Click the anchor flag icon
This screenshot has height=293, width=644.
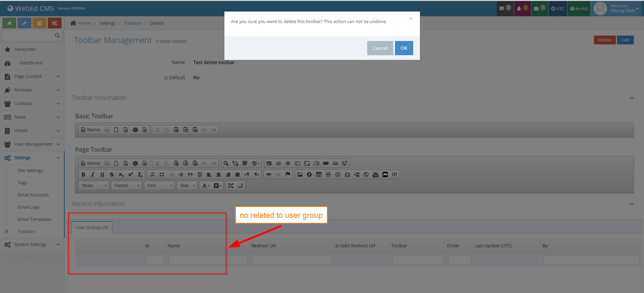pyautogui.click(x=288, y=174)
